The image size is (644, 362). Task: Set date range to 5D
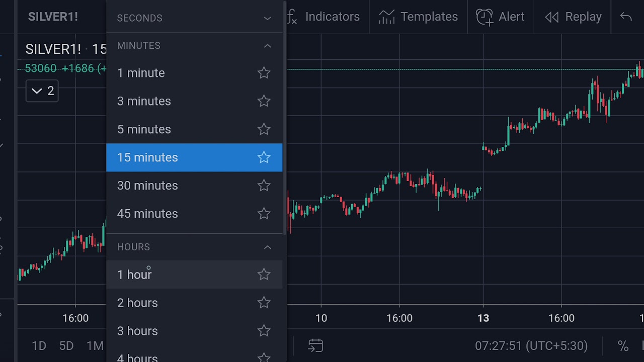[x=66, y=346]
